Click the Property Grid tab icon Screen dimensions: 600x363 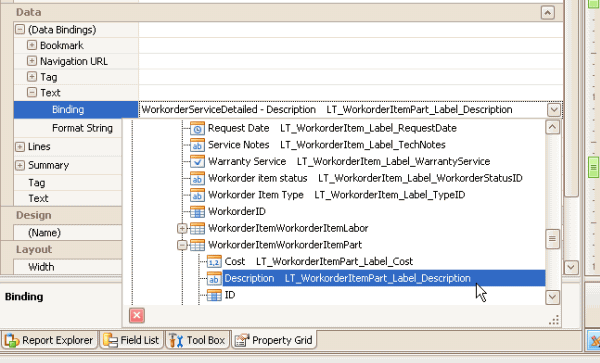click(x=242, y=340)
